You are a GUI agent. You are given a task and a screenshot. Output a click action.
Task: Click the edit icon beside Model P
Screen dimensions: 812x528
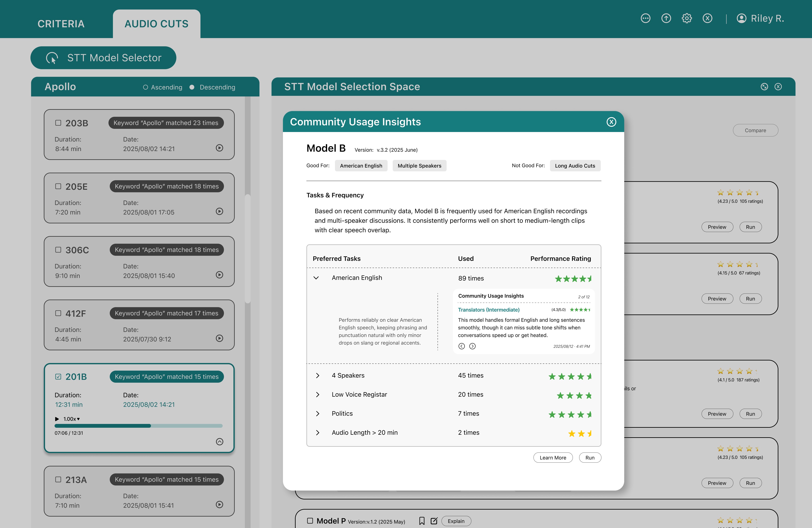click(x=434, y=521)
